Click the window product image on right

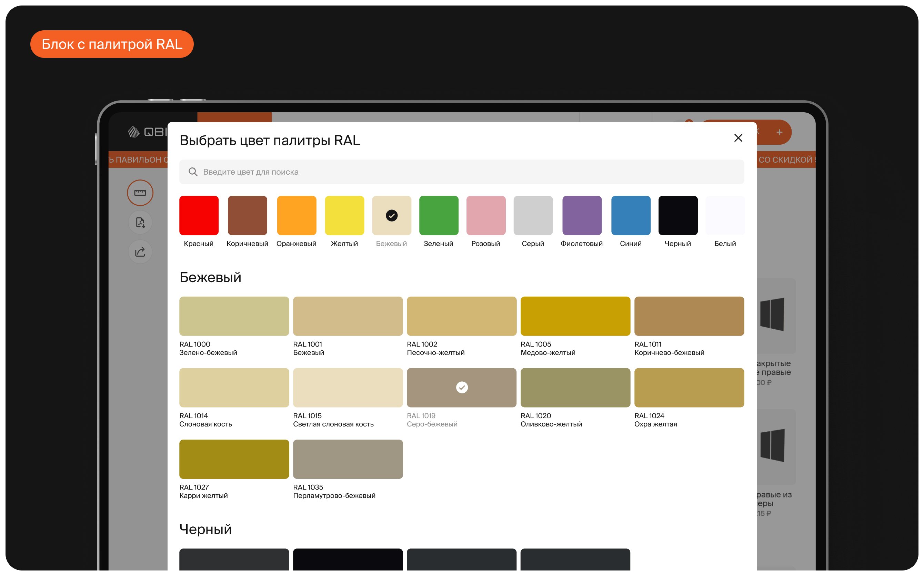click(772, 315)
